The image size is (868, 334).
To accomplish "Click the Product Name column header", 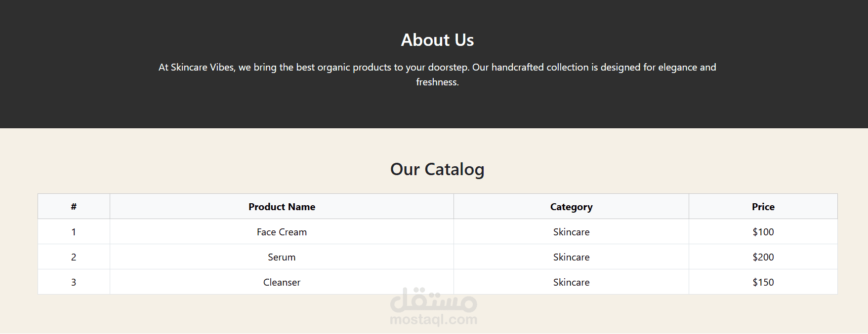I will click(x=282, y=207).
